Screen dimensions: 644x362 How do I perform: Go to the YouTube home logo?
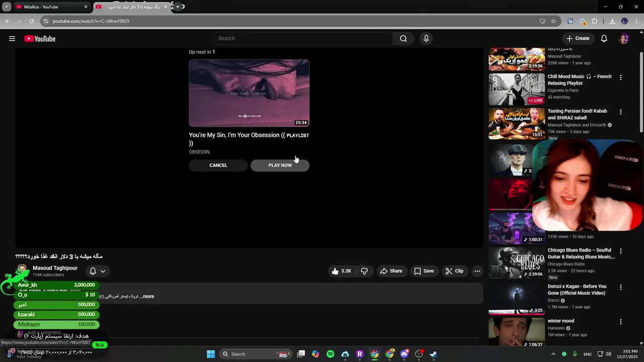(40, 39)
